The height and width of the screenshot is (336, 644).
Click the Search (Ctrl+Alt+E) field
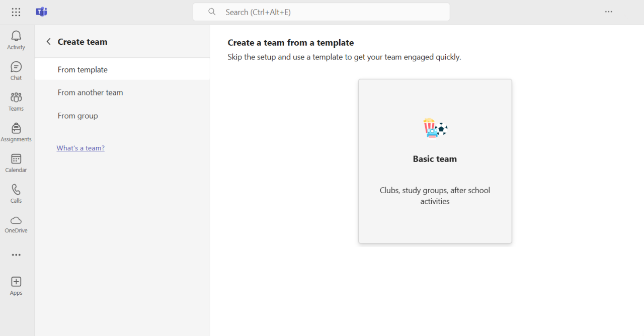point(321,12)
